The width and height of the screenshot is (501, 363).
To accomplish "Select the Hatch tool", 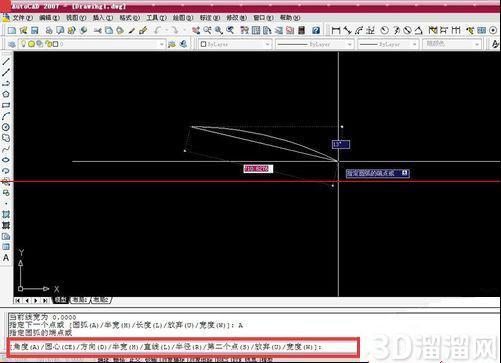I will click(x=6, y=214).
